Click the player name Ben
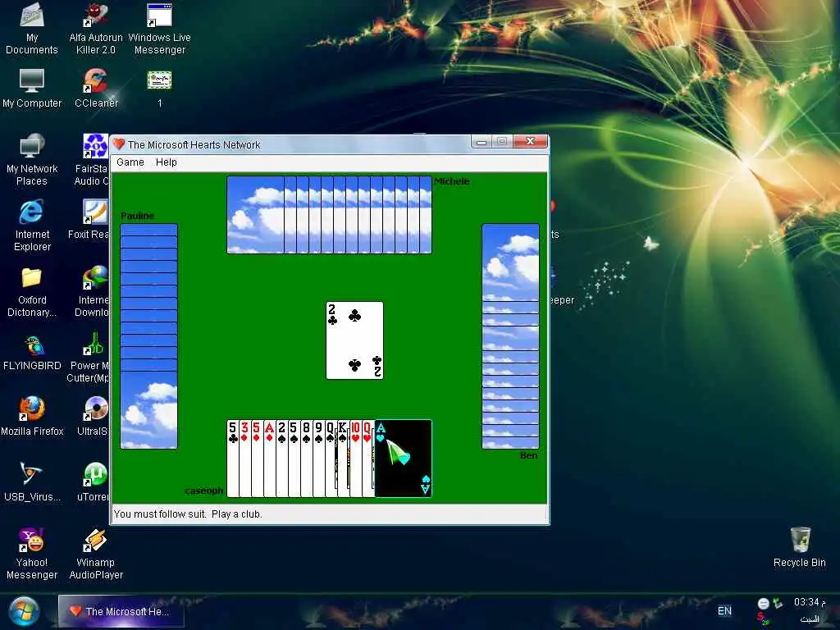 click(529, 455)
